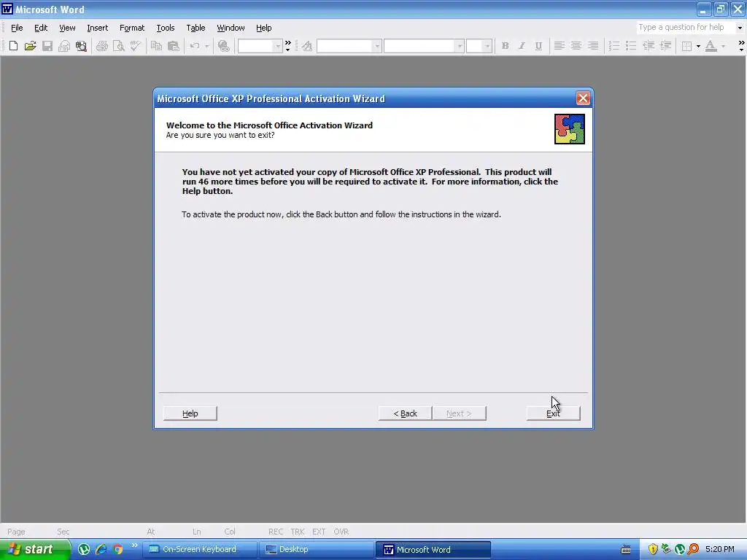Click the < Back button in wizard

point(405,413)
